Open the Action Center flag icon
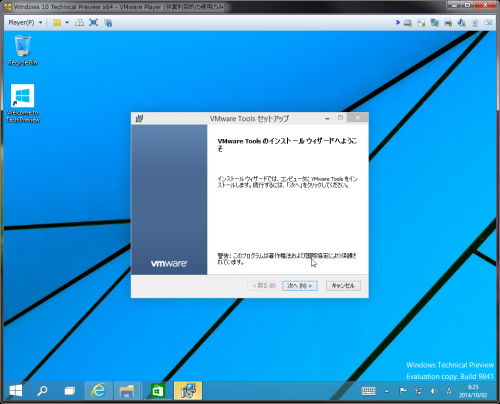The height and width of the screenshot is (404, 500). pos(403,391)
